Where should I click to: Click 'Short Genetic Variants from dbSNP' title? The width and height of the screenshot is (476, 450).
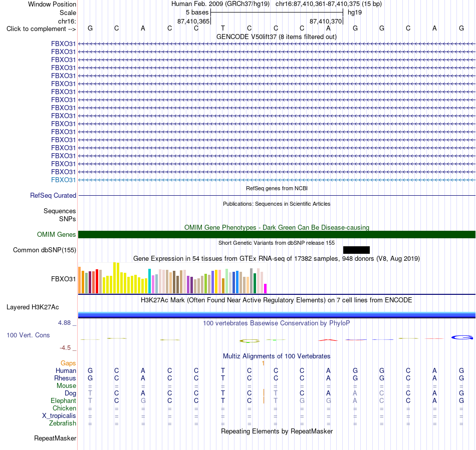[277, 243]
